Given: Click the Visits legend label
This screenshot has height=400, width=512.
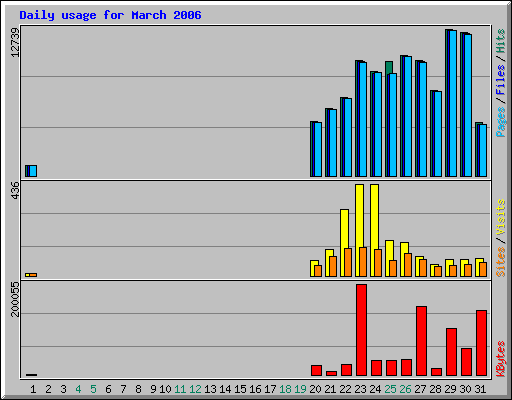Looking at the screenshot, I should coord(500,217).
